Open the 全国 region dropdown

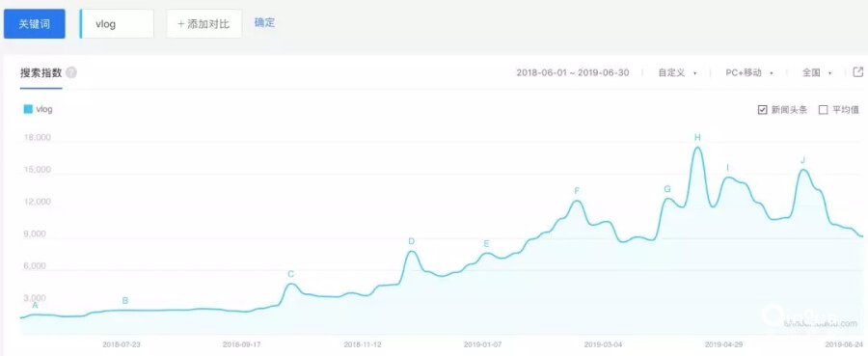pyautogui.click(x=817, y=72)
